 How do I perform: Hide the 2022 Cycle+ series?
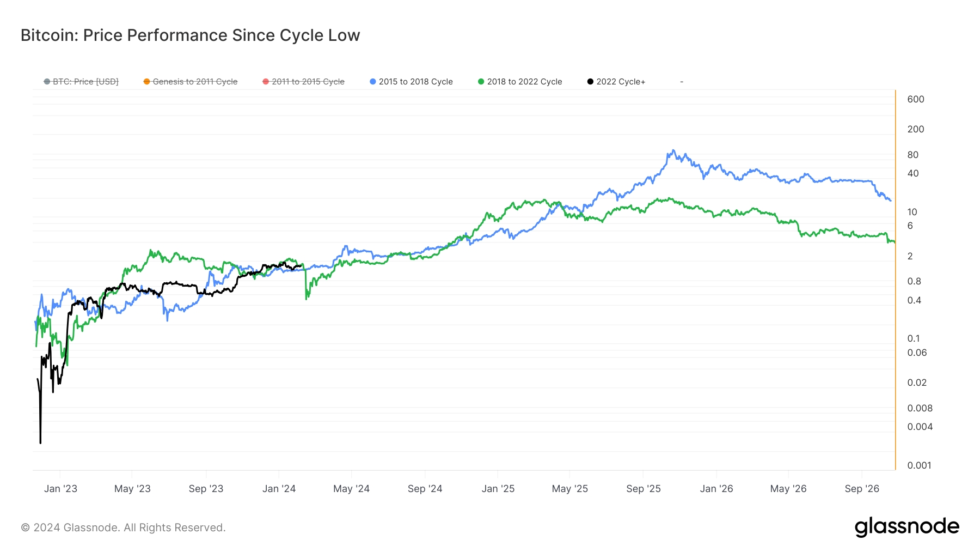620,82
